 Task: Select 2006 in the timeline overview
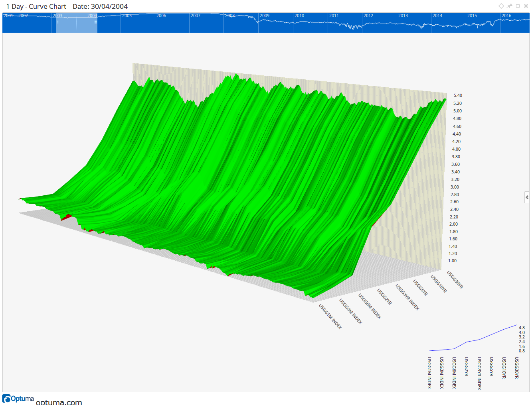tap(161, 16)
